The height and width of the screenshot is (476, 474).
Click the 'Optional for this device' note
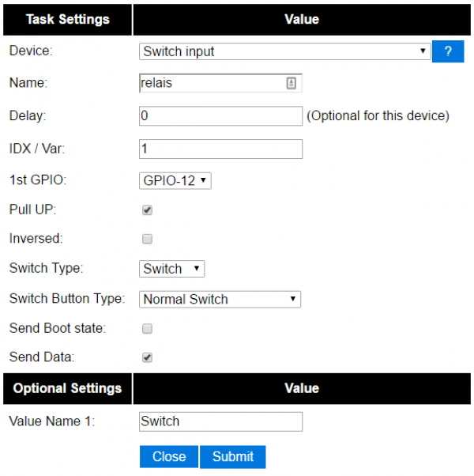coord(378,116)
